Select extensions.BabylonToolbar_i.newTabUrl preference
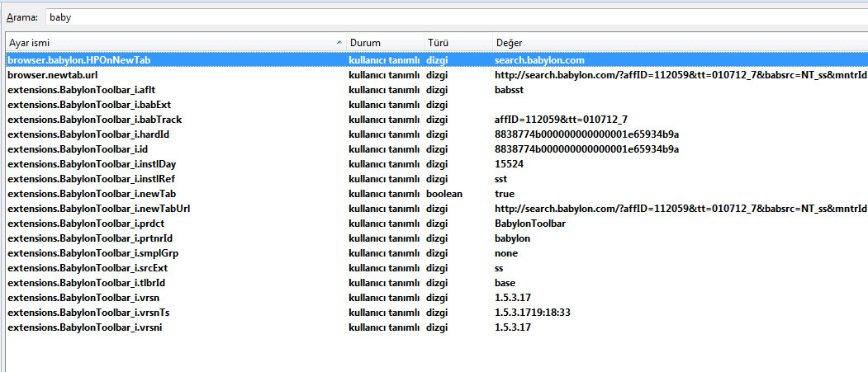The width and height of the screenshot is (868, 372). coord(436,209)
